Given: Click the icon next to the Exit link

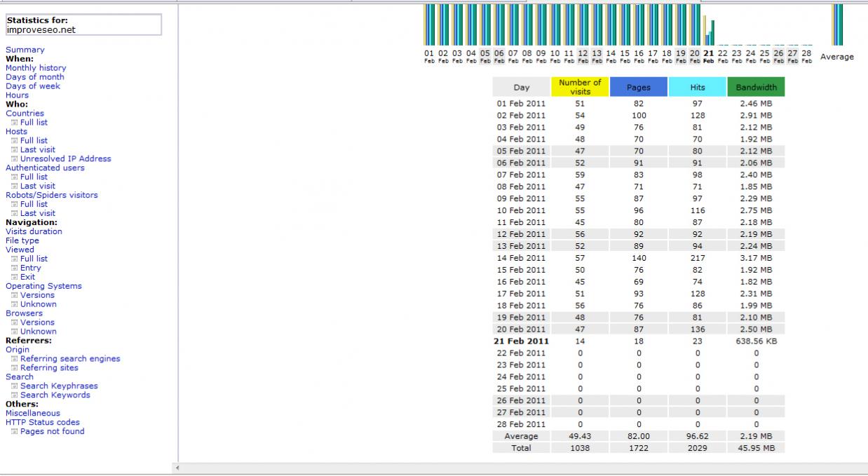Looking at the screenshot, I should 14,278.
